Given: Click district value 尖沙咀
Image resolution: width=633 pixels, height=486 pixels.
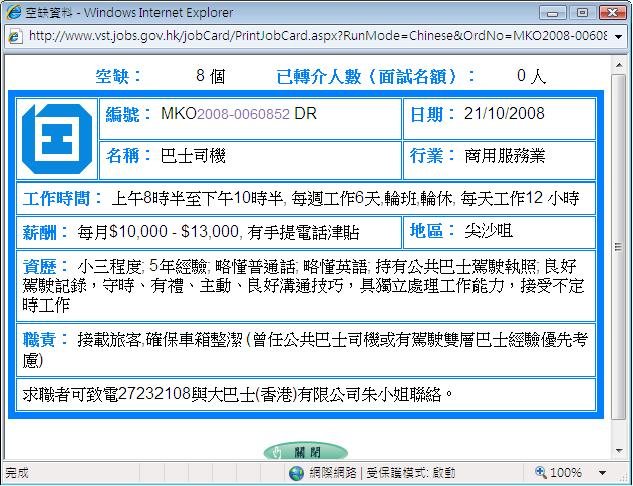Looking at the screenshot, I should [488, 231].
